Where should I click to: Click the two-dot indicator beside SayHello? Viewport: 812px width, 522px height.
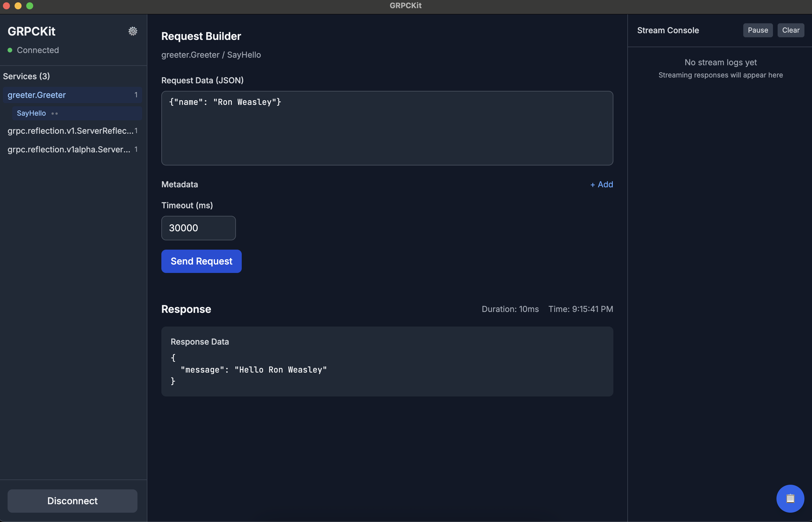pyautogui.click(x=54, y=114)
